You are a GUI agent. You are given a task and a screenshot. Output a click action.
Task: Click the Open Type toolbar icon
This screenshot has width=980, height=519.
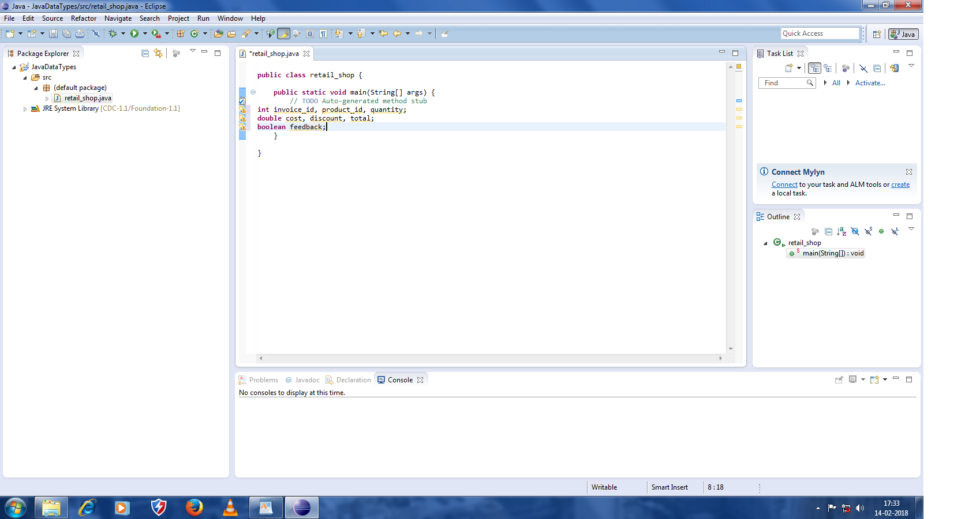(218, 33)
